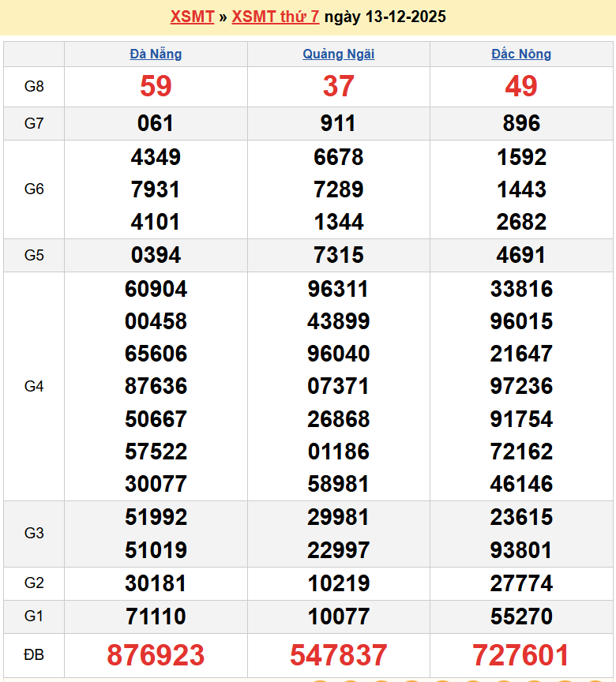The image size is (616, 682).
Task: Open the Đắc Nông province link
Action: (x=521, y=54)
